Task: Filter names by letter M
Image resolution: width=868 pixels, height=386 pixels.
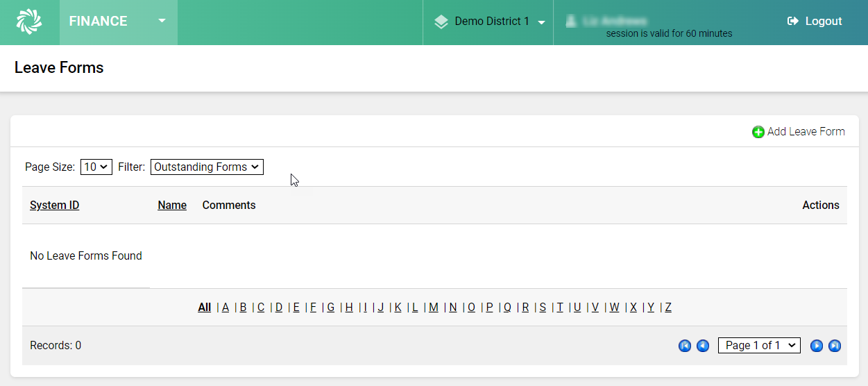Action: coord(434,308)
